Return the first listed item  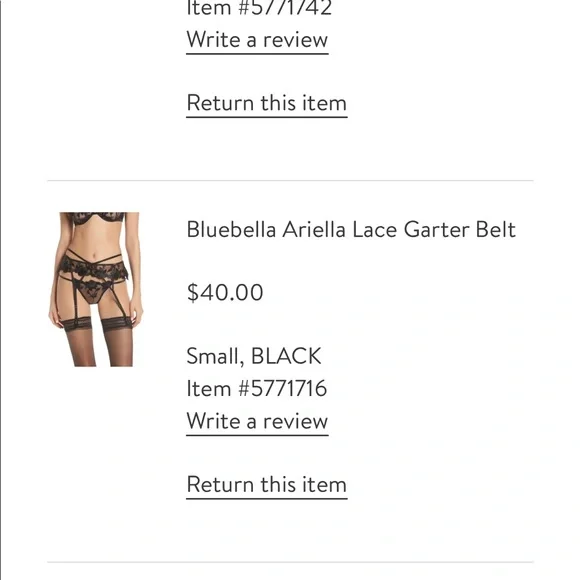coord(267,103)
